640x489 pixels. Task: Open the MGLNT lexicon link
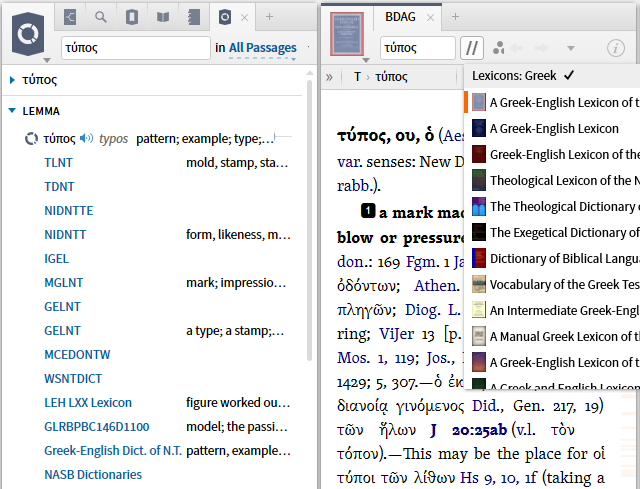click(x=64, y=283)
